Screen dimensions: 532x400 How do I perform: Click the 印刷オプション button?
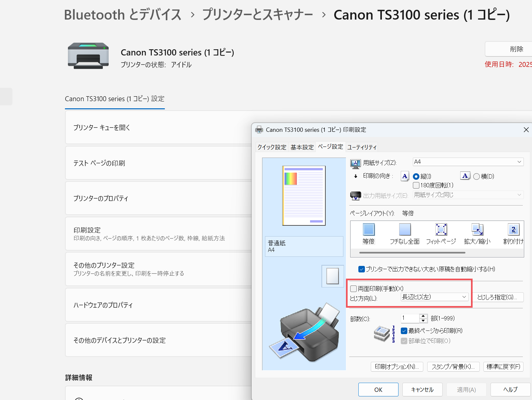coord(397,367)
